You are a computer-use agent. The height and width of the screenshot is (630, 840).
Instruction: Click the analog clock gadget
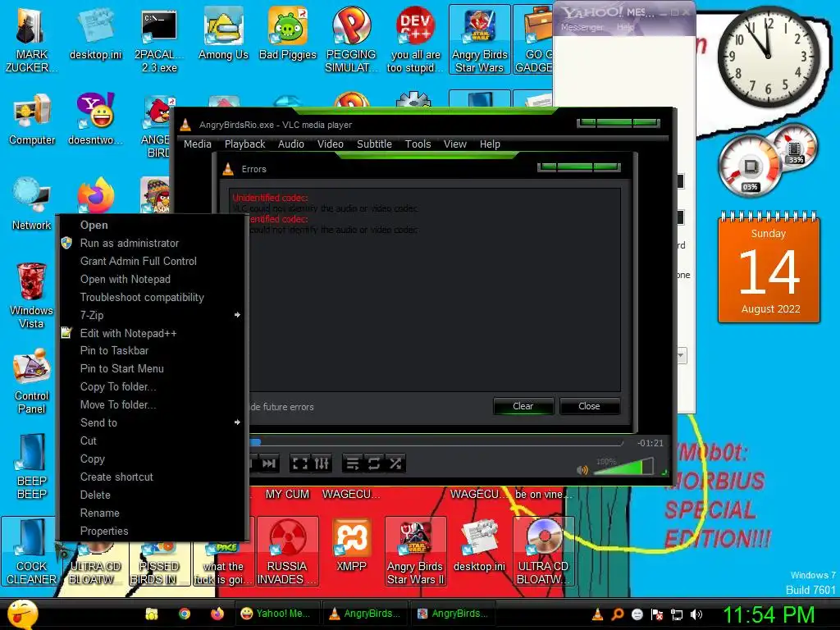click(x=768, y=56)
